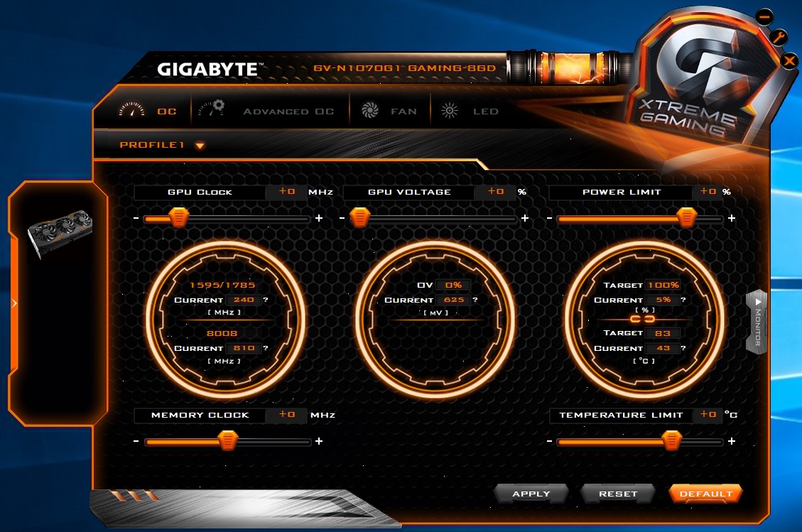The width and height of the screenshot is (802, 532).
Task: Click the Memory Clock slider handle
Action: [227, 440]
